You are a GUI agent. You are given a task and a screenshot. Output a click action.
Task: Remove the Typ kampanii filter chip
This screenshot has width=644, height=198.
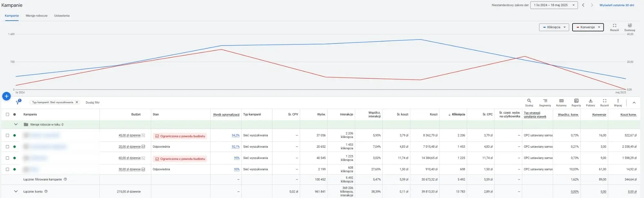tap(77, 102)
